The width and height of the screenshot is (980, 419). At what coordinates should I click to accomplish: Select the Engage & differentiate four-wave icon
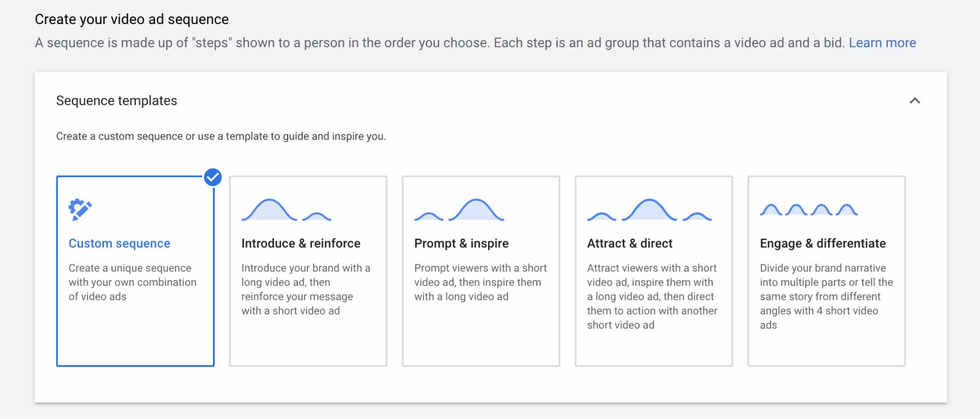(x=808, y=210)
